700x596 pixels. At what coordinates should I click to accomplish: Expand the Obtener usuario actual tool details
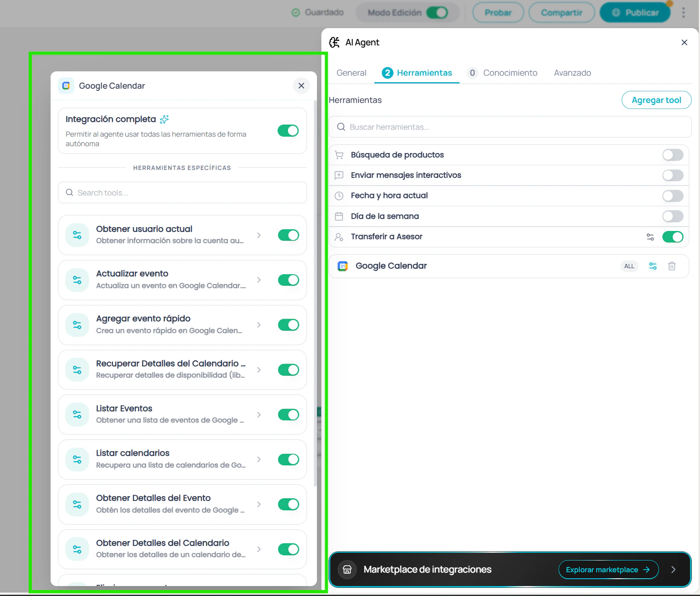click(259, 235)
